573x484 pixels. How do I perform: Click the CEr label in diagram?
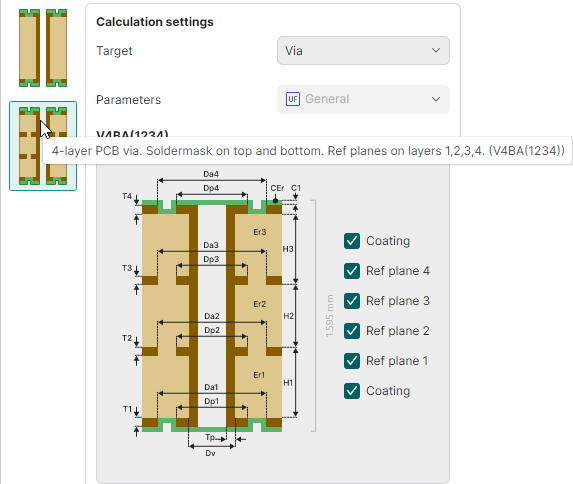point(277,188)
